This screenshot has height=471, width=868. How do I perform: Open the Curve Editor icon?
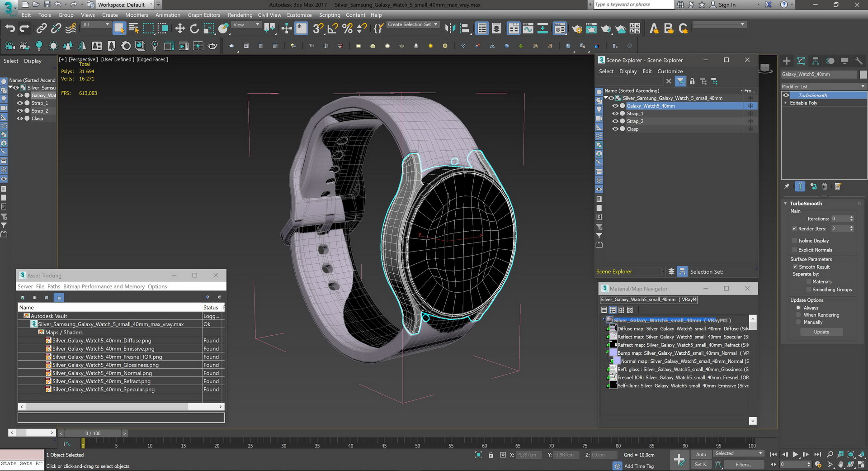pyautogui.click(x=528, y=29)
